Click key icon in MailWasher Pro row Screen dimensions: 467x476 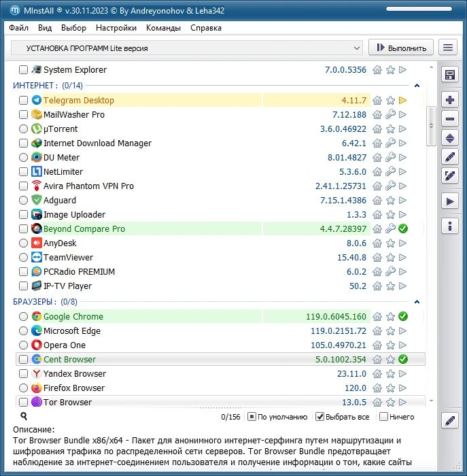tap(390, 114)
